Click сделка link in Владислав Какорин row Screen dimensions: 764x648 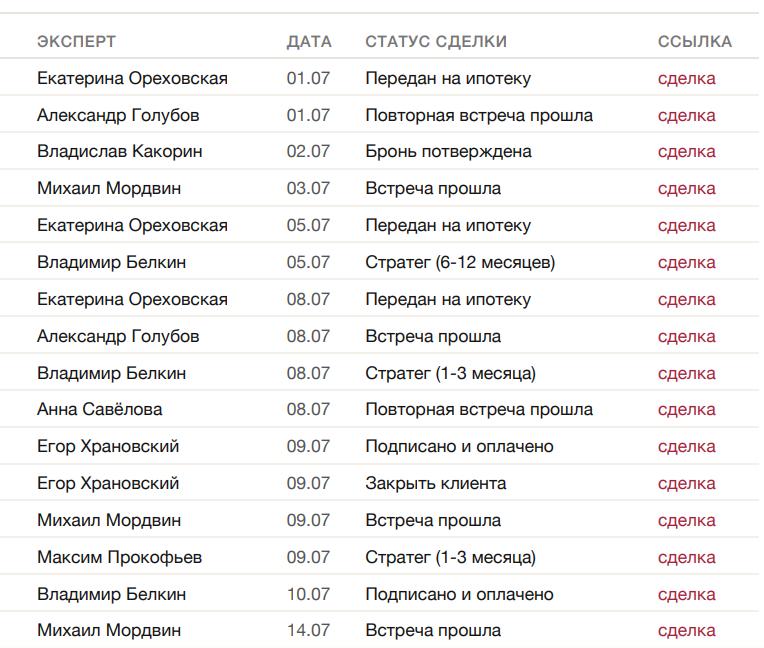(686, 152)
